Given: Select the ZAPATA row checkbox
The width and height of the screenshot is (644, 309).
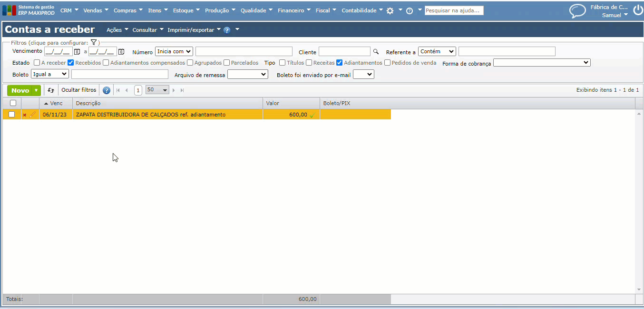Looking at the screenshot, I should click(x=12, y=114).
